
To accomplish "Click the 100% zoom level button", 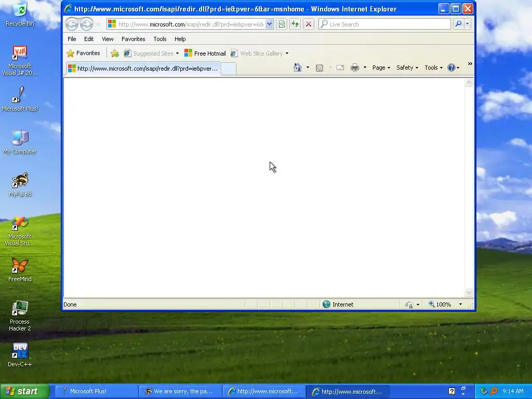I will [440, 304].
